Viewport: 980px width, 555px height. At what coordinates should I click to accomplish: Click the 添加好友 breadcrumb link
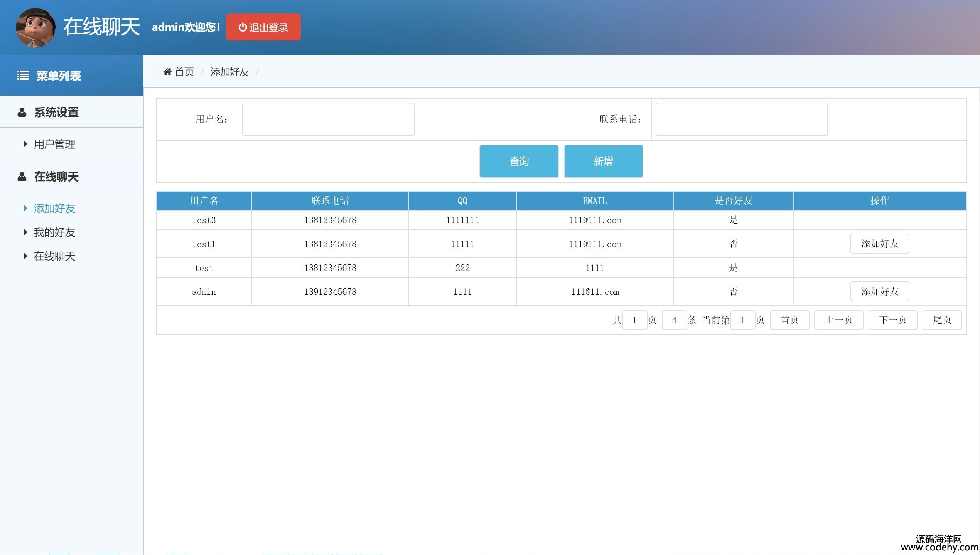[x=229, y=72]
